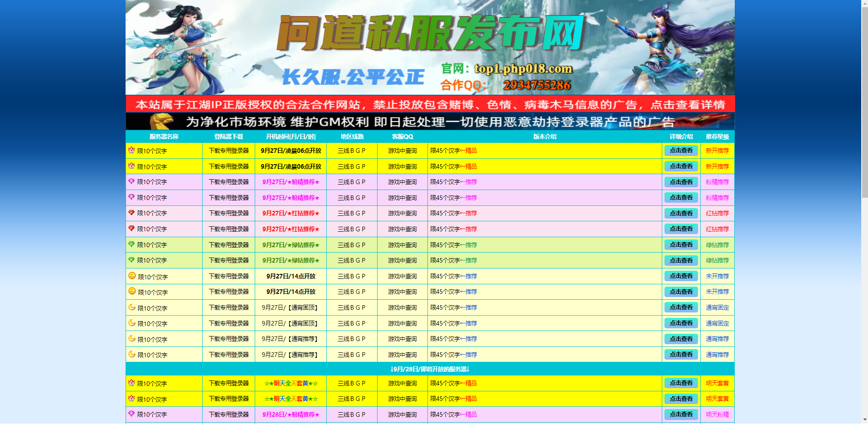Click the 9月28日/★粉精推荐★ open time cell
Screen dimensions: 868x424
pos(291,414)
